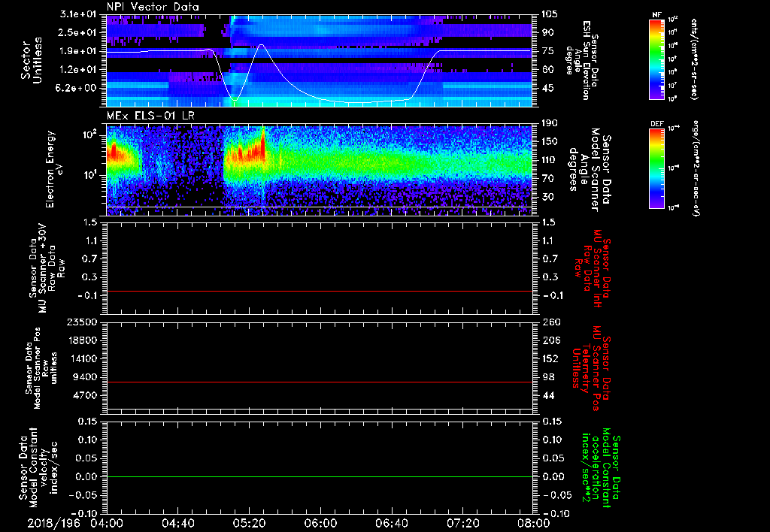Image resolution: width=770 pixels, height=532 pixels.
Task: Click the '9400' scanner position tick label
Action: click(x=86, y=377)
